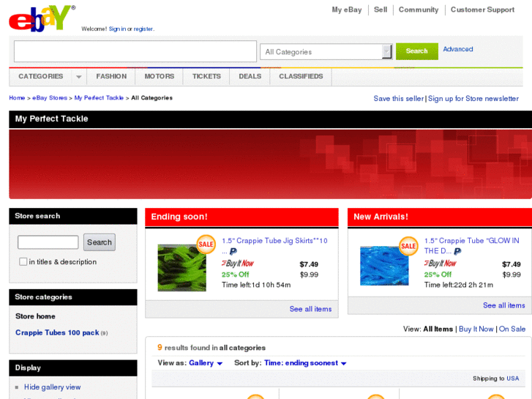Click 'Time left:22d 2h 21m' text
The width and height of the screenshot is (532, 399).
(458, 285)
